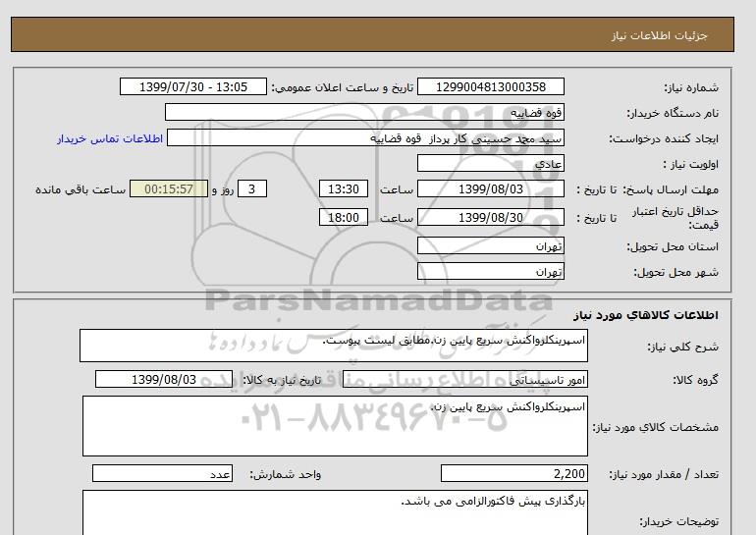Click the header title جزئیات اطلاعات نیاز
Viewport: 756px width, 535px height.
659,35
